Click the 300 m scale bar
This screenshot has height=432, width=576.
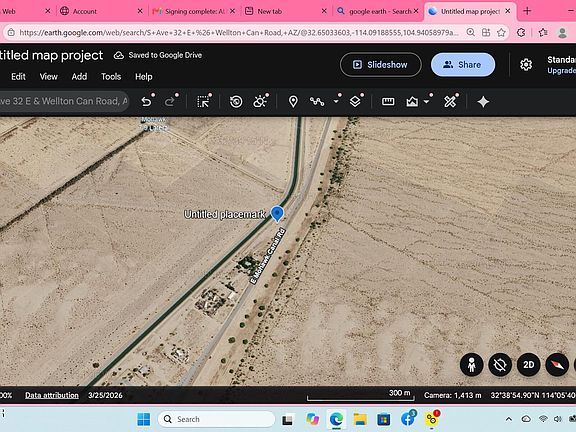361,395
